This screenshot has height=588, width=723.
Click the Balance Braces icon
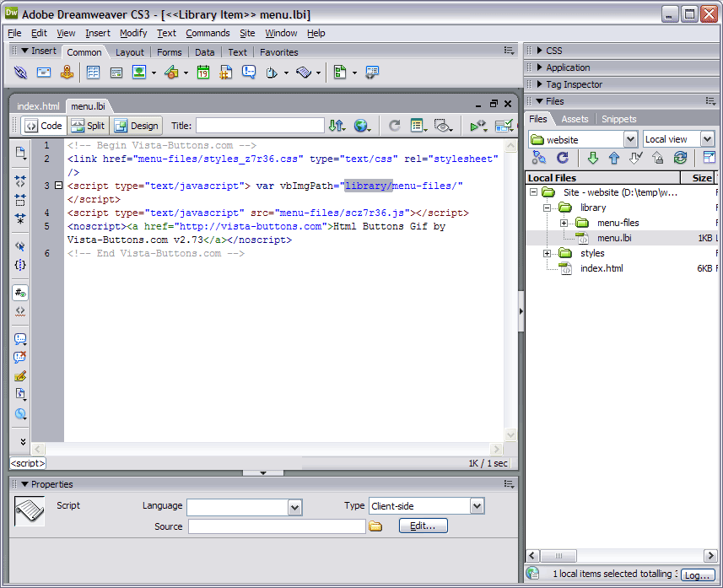pos(20,265)
